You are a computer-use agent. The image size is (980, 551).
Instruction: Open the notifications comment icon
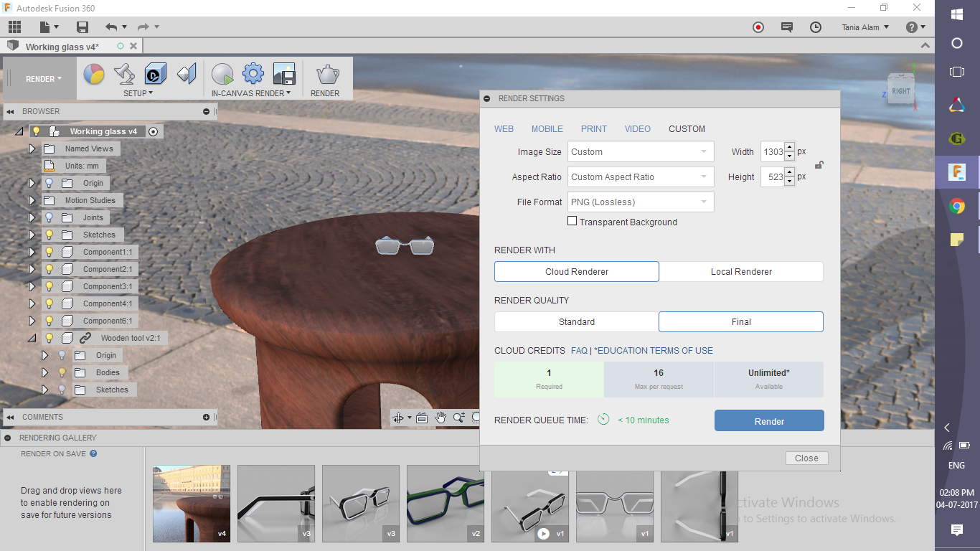(x=787, y=27)
